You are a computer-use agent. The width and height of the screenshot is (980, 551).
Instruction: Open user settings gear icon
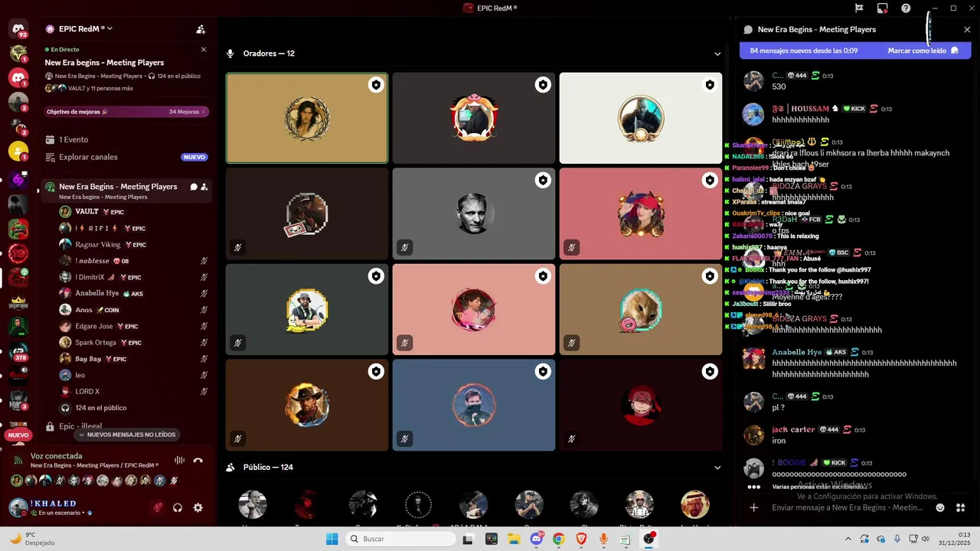point(198,507)
